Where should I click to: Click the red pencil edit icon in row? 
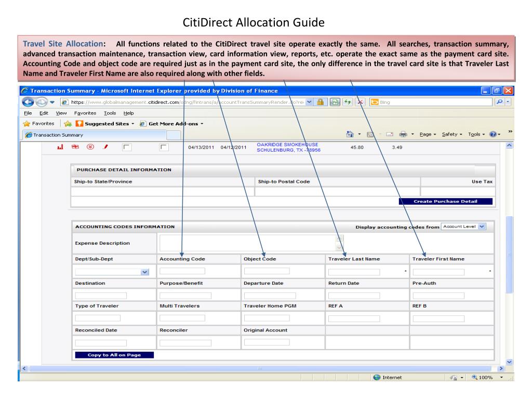pyautogui.click(x=106, y=147)
